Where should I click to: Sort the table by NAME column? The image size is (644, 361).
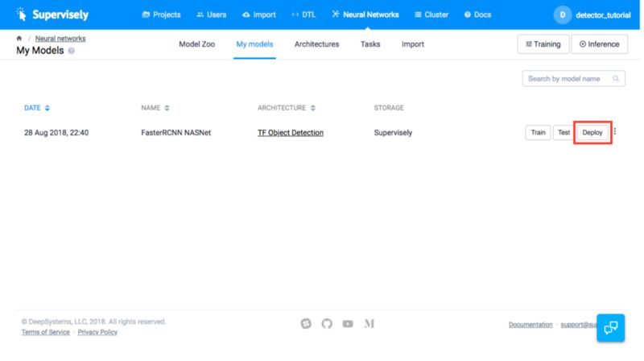click(x=155, y=108)
